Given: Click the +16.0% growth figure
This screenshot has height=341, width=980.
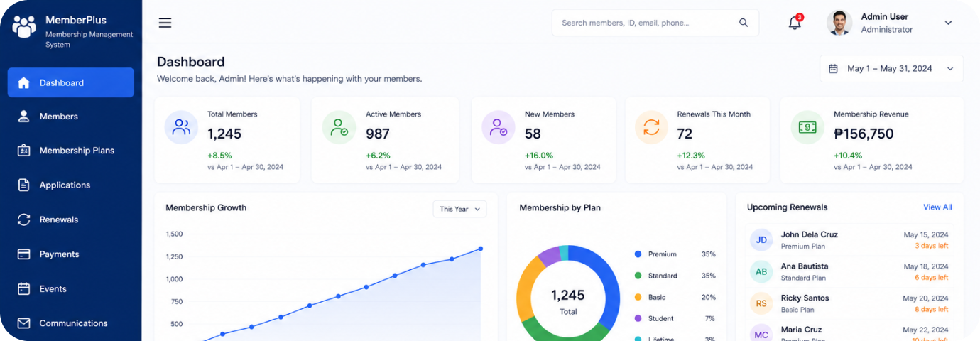Looking at the screenshot, I should pyautogui.click(x=539, y=155).
